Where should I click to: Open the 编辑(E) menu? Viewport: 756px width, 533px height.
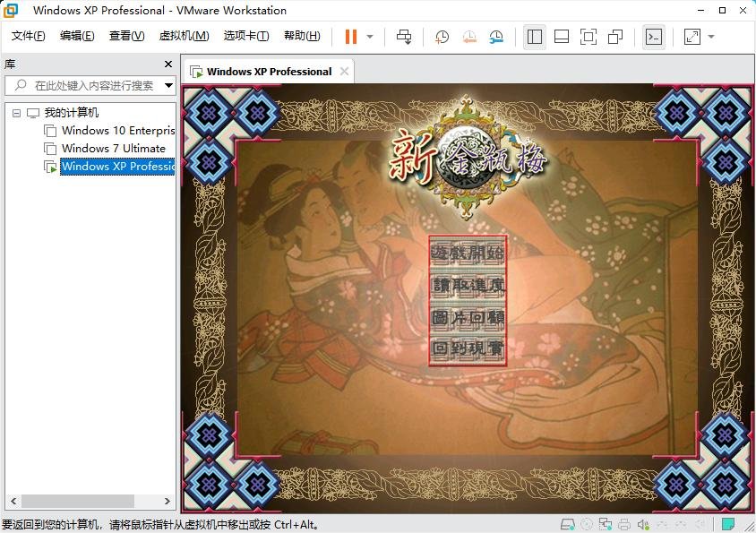pos(77,36)
